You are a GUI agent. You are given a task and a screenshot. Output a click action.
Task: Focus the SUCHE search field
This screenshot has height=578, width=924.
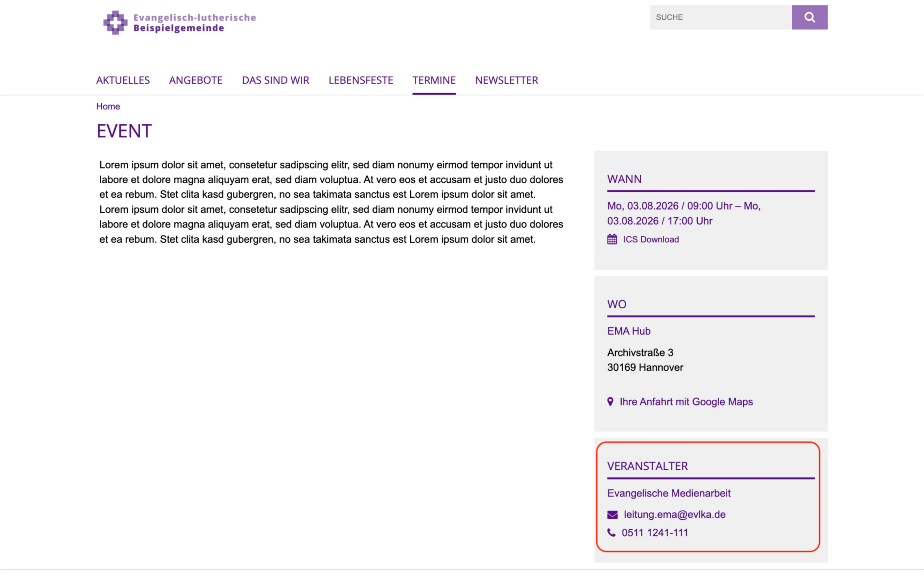click(x=720, y=17)
